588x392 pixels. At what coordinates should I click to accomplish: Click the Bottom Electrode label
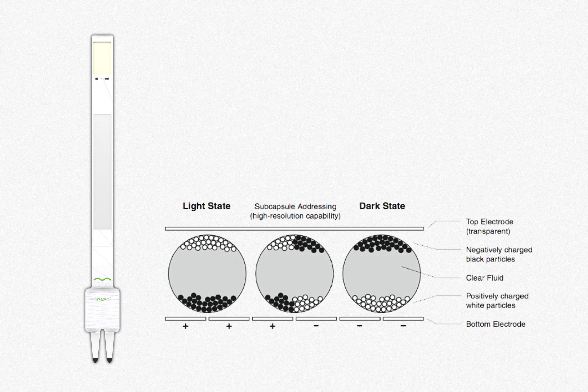click(x=495, y=324)
